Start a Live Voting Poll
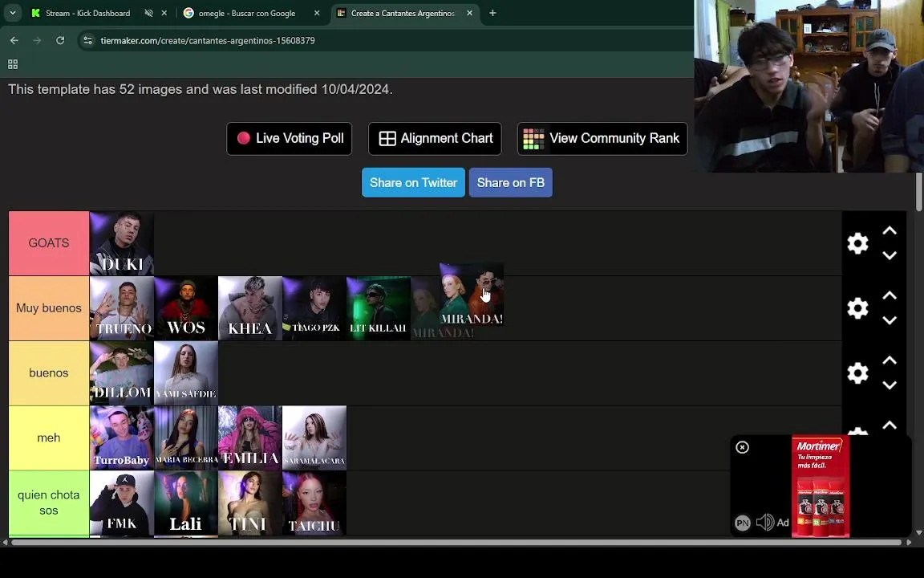Image resolution: width=924 pixels, height=578 pixels. click(290, 139)
